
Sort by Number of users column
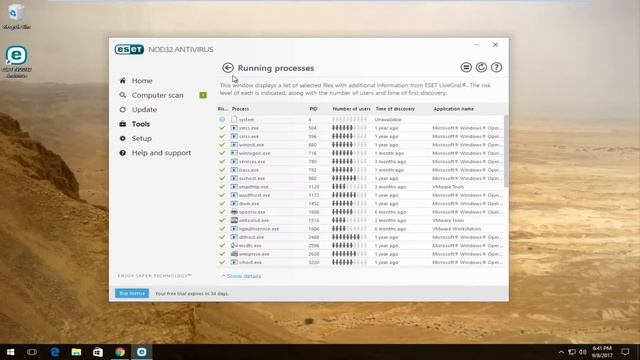351,109
